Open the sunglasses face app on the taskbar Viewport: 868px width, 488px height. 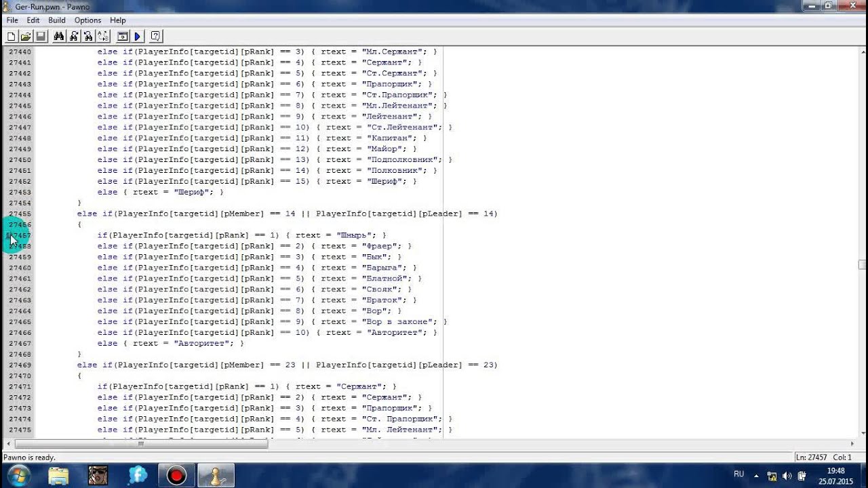[x=98, y=476]
